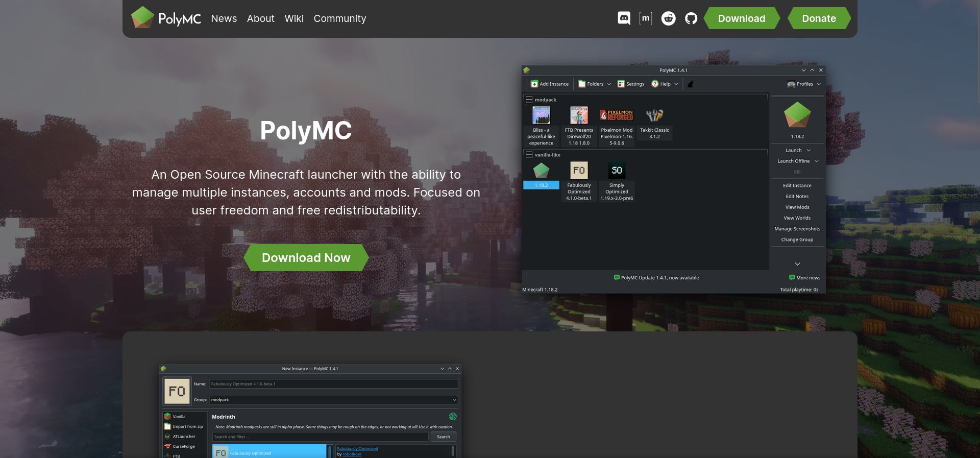This screenshot has height=458, width=980.
Task: Open the About nav item
Action: [261, 18]
